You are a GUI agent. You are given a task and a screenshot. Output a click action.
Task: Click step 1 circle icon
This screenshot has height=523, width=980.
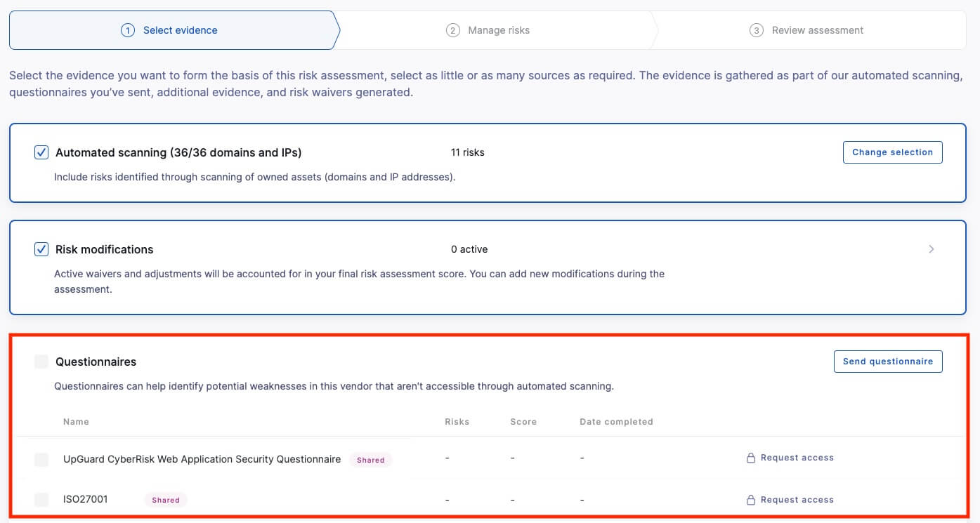[127, 30]
